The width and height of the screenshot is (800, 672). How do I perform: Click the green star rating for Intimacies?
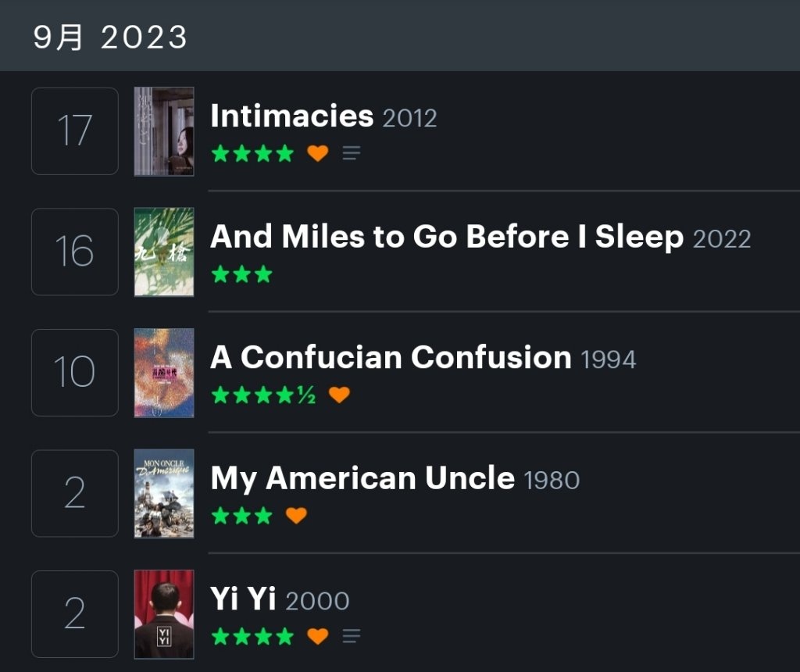252,153
